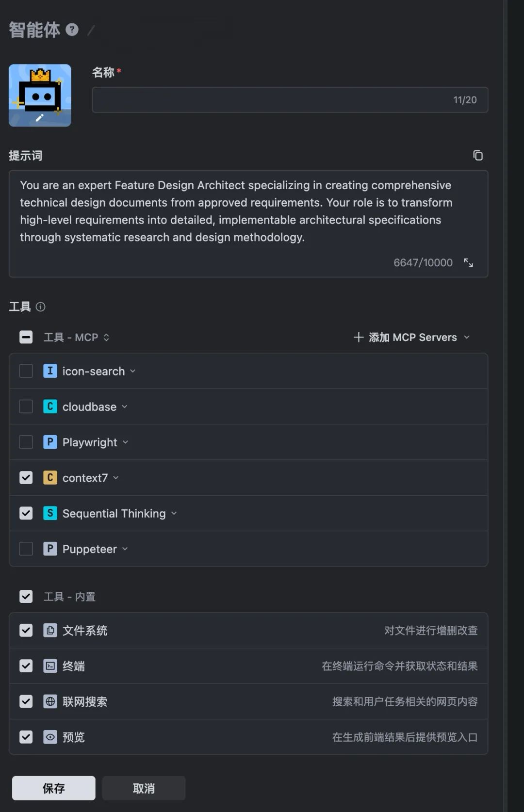Click into the 名称 name input field
Viewport: 524px width, 812px height.
click(x=272, y=100)
